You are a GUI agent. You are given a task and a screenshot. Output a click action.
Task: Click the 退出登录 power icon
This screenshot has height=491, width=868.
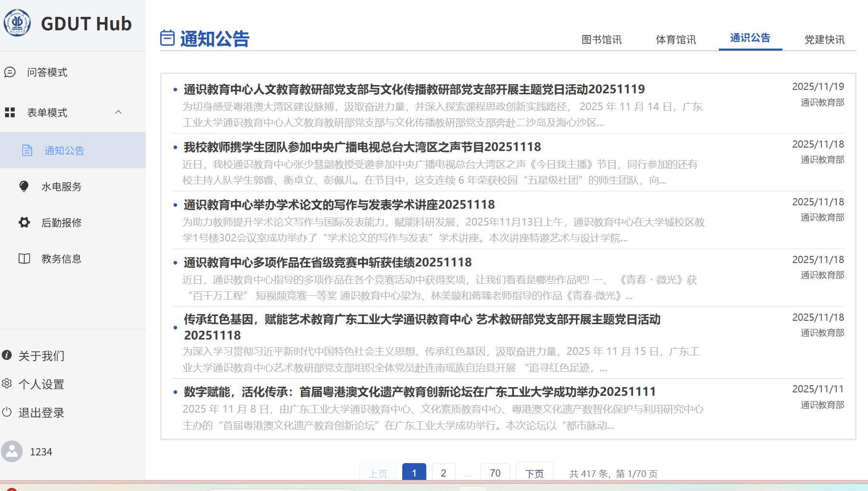pos(7,412)
